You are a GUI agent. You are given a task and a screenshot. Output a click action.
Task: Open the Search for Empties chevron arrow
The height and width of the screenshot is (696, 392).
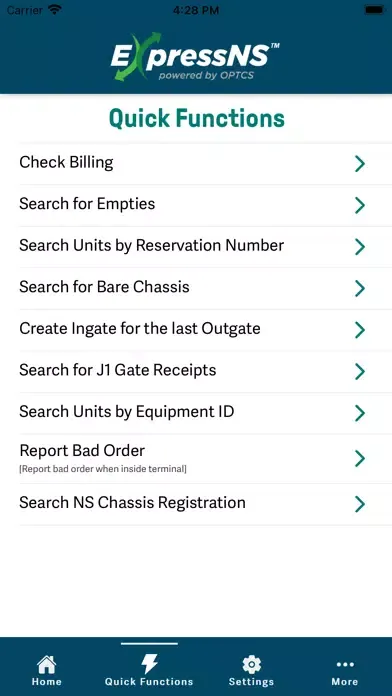[x=360, y=206]
